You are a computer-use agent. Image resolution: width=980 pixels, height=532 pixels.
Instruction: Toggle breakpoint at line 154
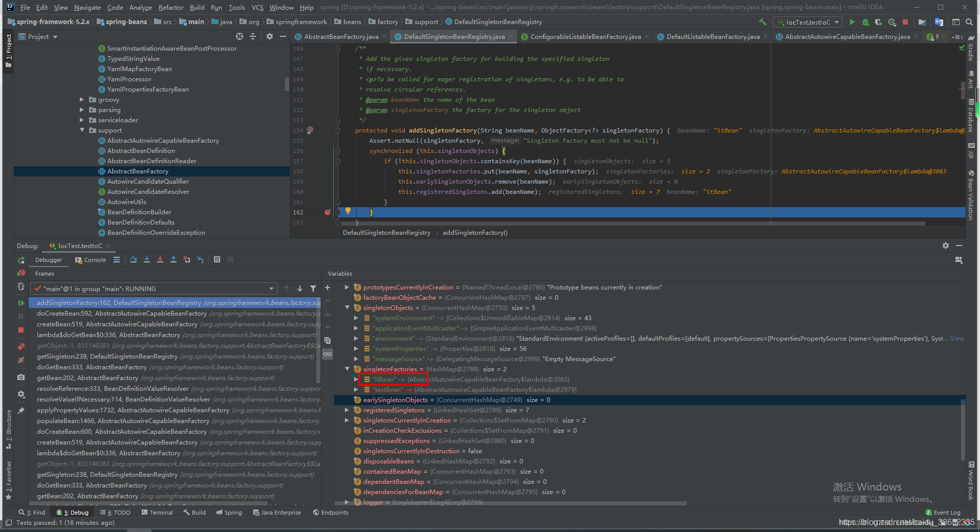click(x=310, y=130)
